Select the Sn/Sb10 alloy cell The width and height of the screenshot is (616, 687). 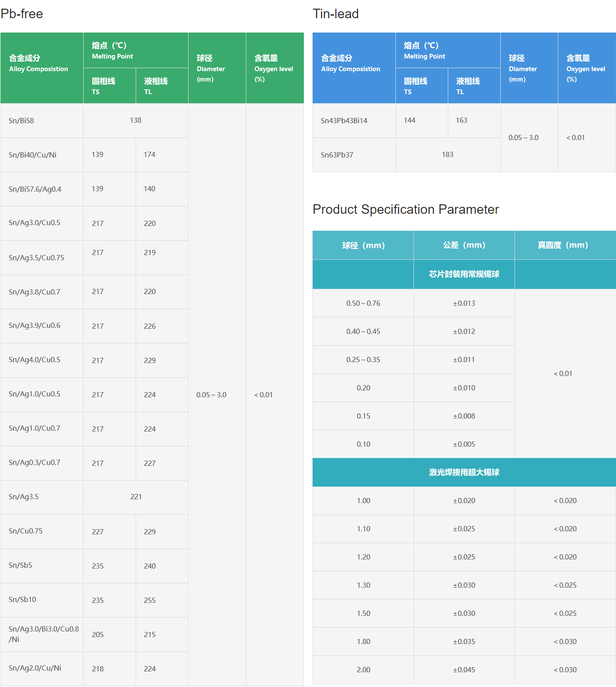23,600
